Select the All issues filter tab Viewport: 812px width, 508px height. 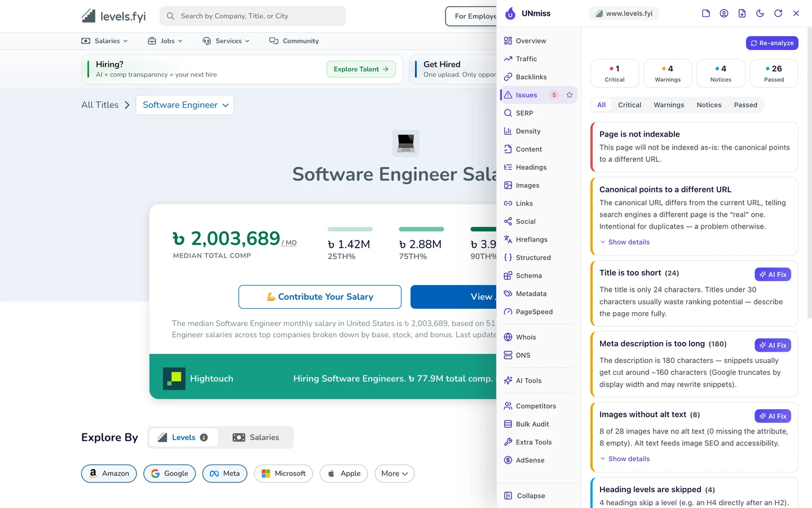pos(602,105)
